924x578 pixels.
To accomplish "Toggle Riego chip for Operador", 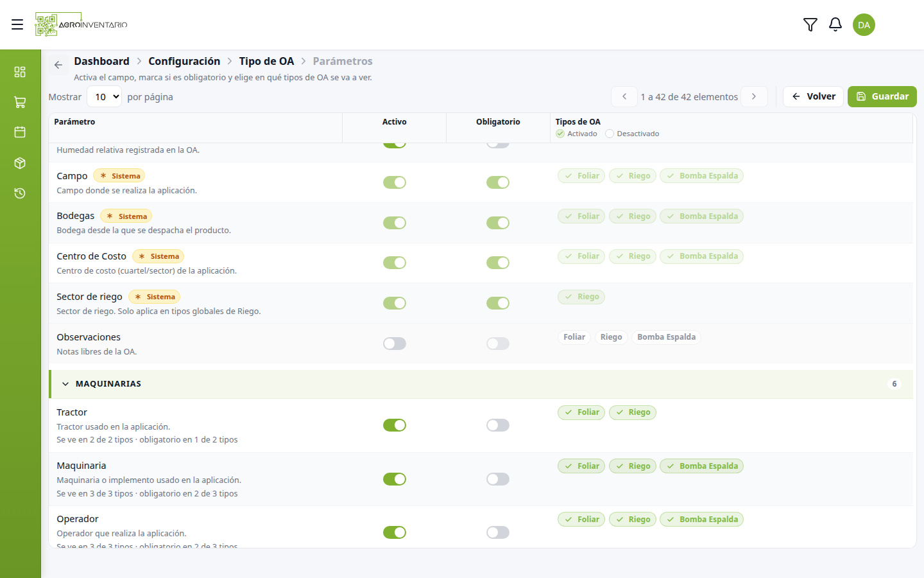I will [633, 520].
